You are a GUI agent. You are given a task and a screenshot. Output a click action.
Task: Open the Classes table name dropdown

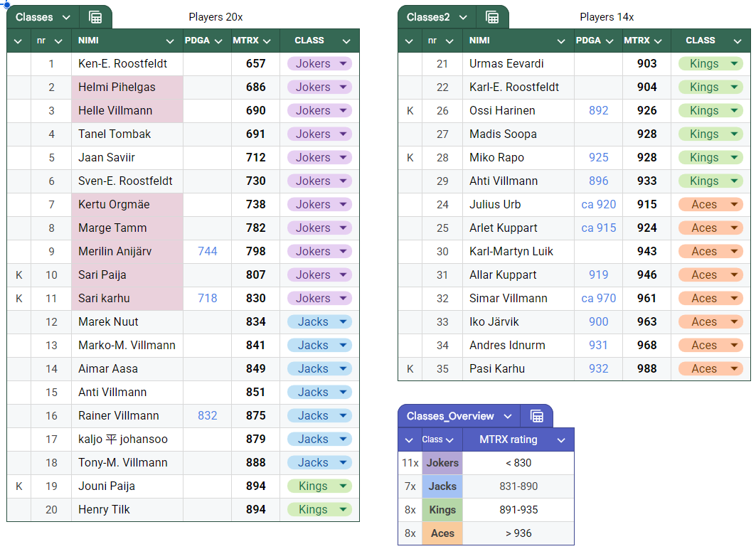coord(66,17)
